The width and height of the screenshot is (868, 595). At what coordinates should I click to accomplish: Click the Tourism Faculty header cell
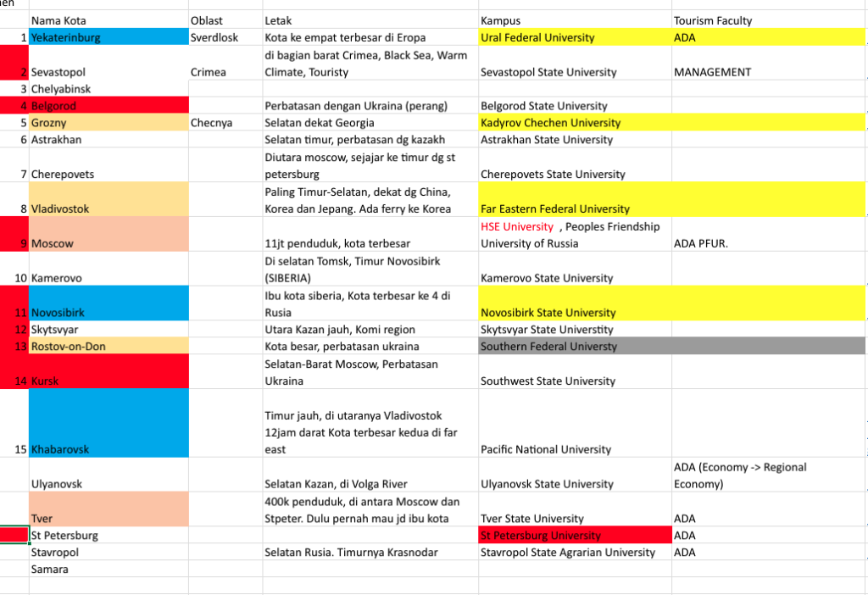tap(768, 20)
